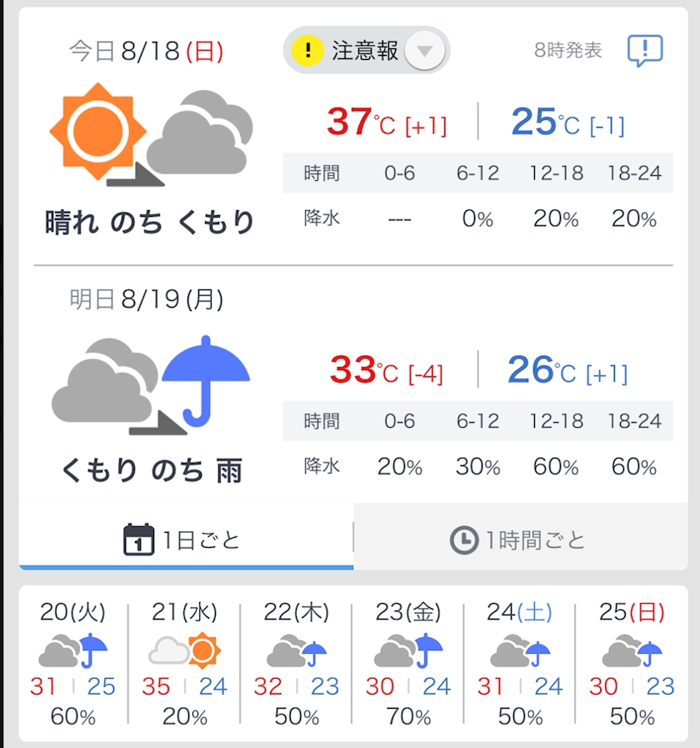700x748 pixels.
Task: Click the yellow warning exclamation icon
Action: (307, 49)
